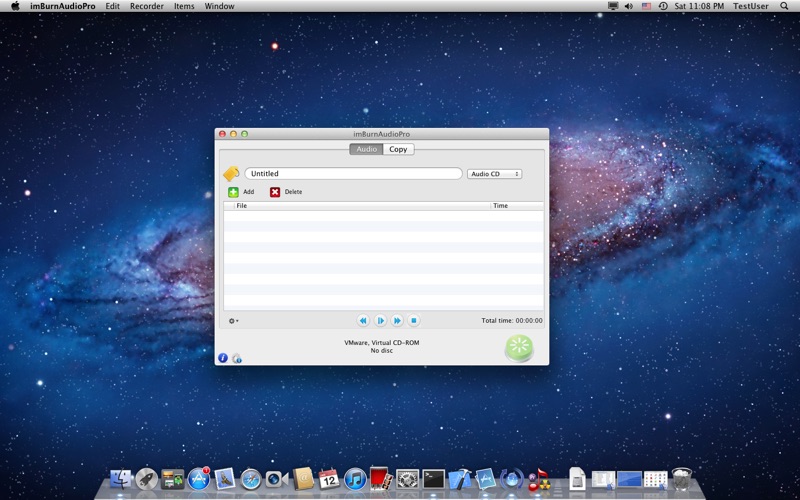The width and height of the screenshot is (800, 500).
Task: Click the green Burn disc button
Action: tap(519, 348)
